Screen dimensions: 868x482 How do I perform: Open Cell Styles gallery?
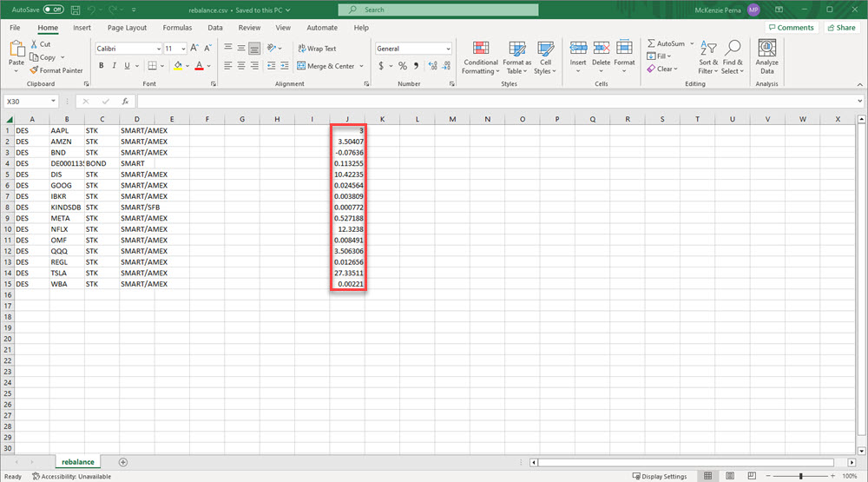tap(545, 57)
